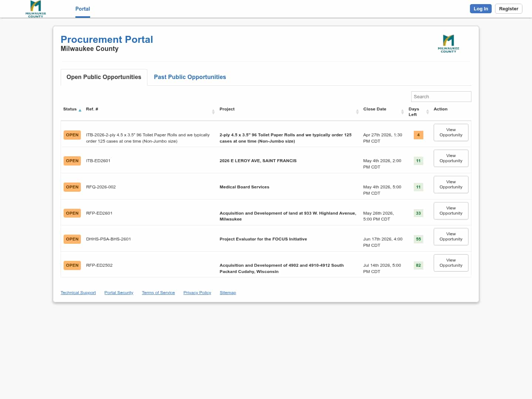Click sort arrows for Project column
This screenshot has height=399, width=532.
(x=357, y=112)
